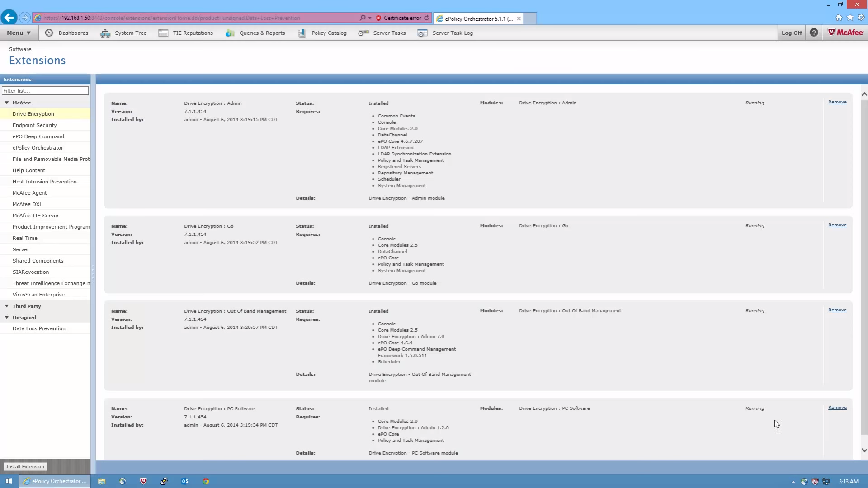Click the System Tree icon
The height and width of the screenshot is (488, 868).
click(105, 33)
